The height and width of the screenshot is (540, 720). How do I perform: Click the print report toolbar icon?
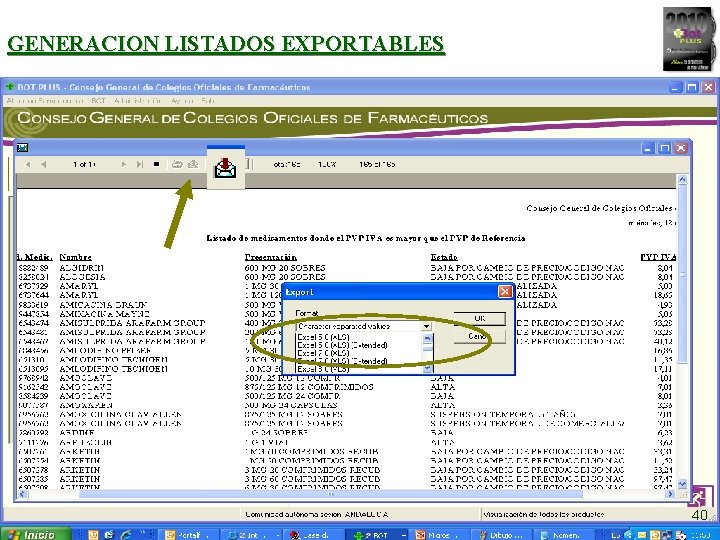(x=177, y=164)
